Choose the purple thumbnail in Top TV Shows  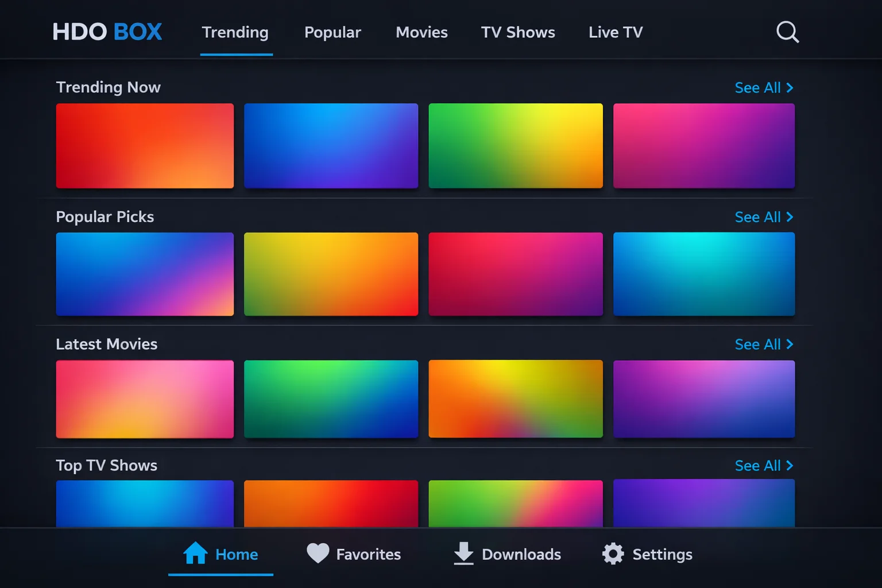pyautogui.click(x=704, y=503)
